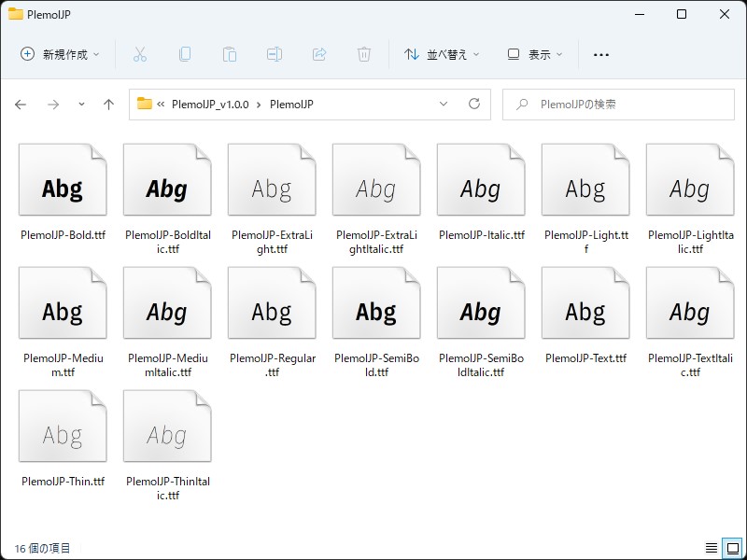Open the See more (...) menu
Image resolution: width=747 pixels, height=560 pixels.
(x=600, y=54)
